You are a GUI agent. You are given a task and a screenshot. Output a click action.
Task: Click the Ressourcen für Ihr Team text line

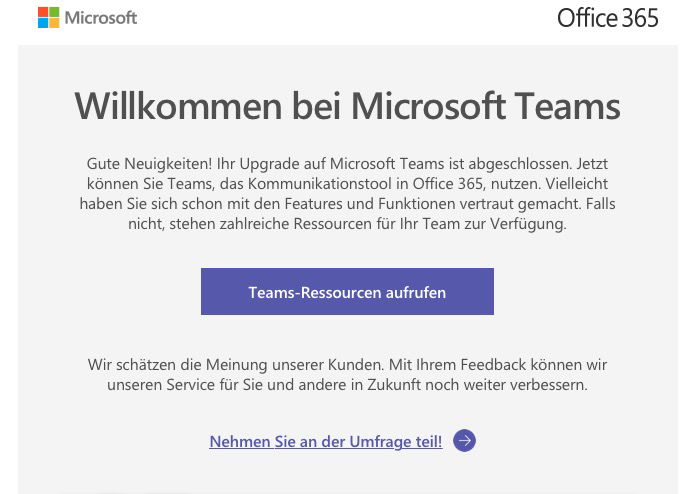coord(347,224)
